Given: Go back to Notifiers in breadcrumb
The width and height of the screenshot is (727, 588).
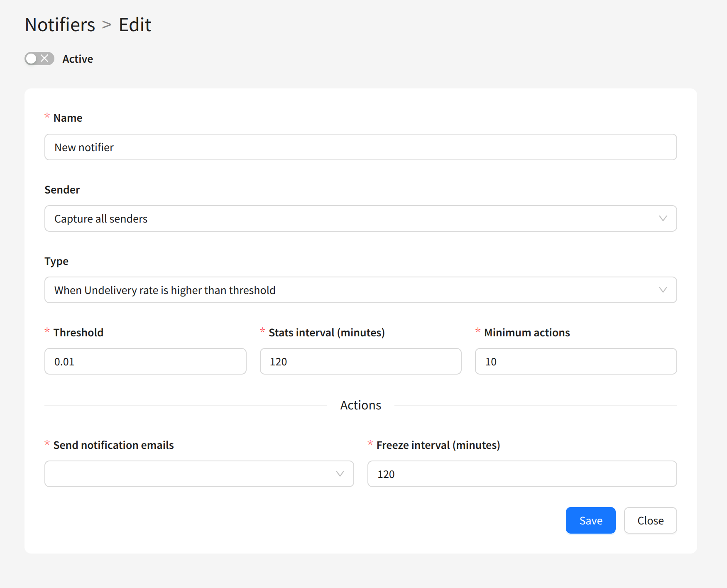Looking at the screenshot, I should coord(60,24).
